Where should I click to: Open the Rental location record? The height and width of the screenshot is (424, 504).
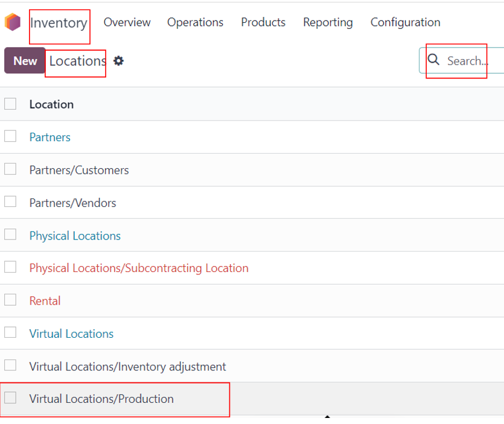[x=45, y=301]
